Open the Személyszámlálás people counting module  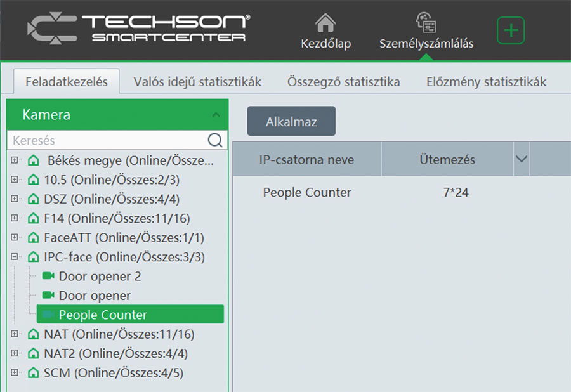point(426,31)
